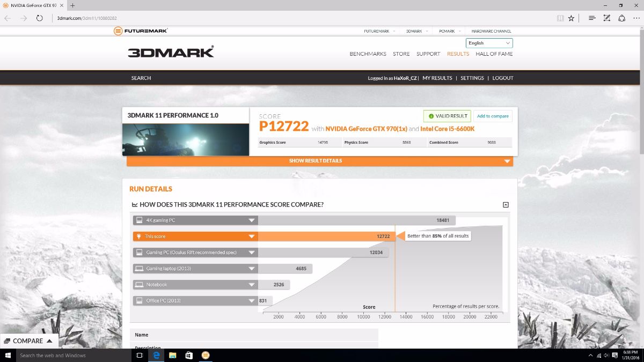Click the Make a Web Note icon

click(607, 18)
